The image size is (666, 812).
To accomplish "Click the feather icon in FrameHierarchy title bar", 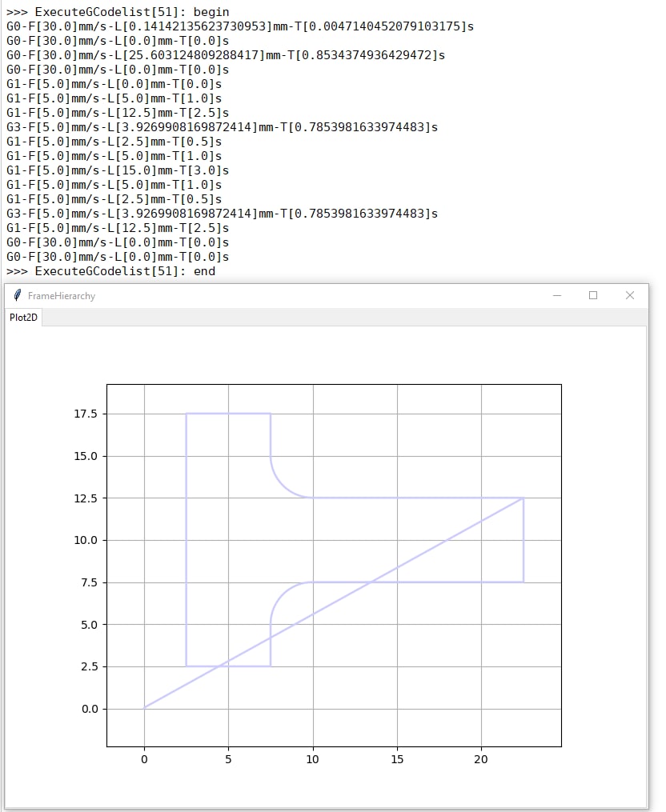I will point(17,295).
